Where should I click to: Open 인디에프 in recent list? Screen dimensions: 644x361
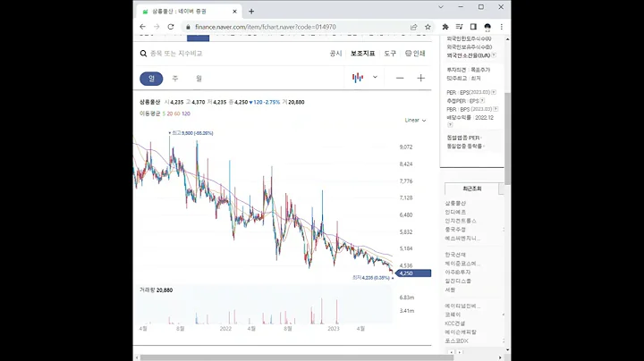pos(455,212)
